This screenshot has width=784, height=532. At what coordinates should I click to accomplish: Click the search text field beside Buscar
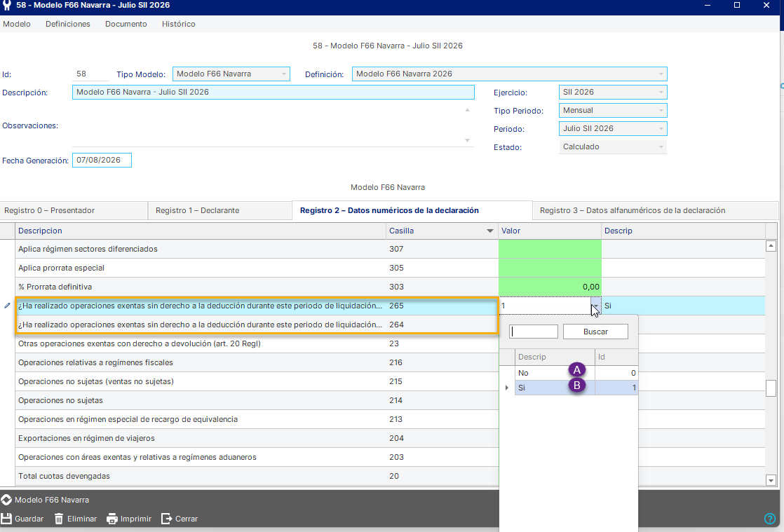click(534, 332)
